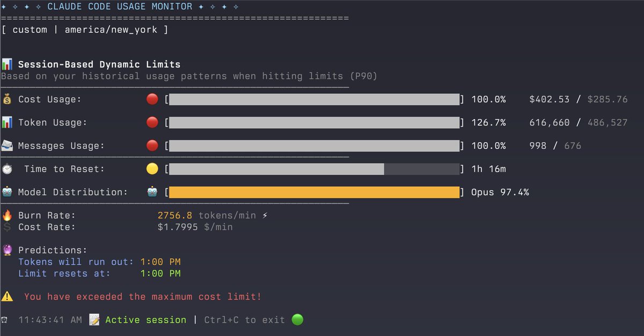Click the red status dot for Token Usage

click(x=152, y=122)
